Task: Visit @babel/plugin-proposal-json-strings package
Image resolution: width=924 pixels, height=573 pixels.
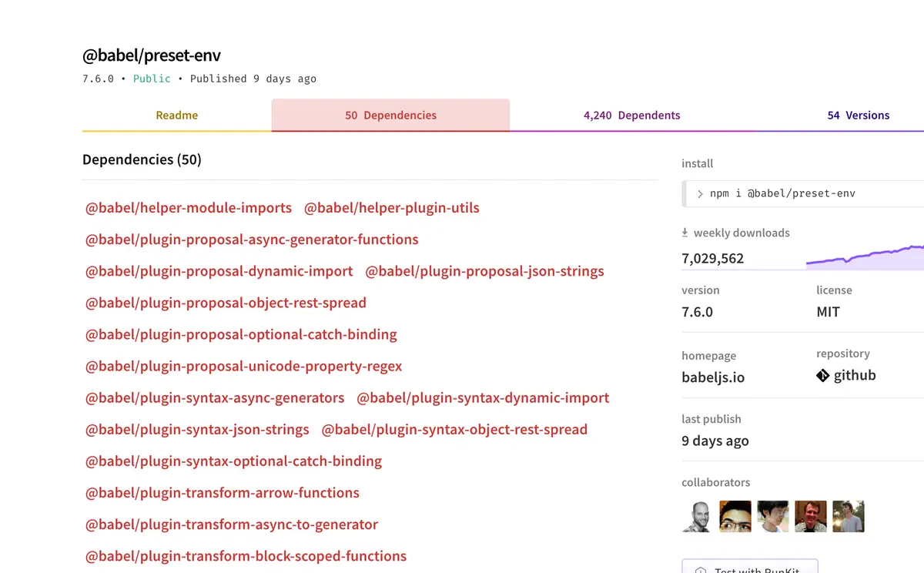Action: coord(484,271)
